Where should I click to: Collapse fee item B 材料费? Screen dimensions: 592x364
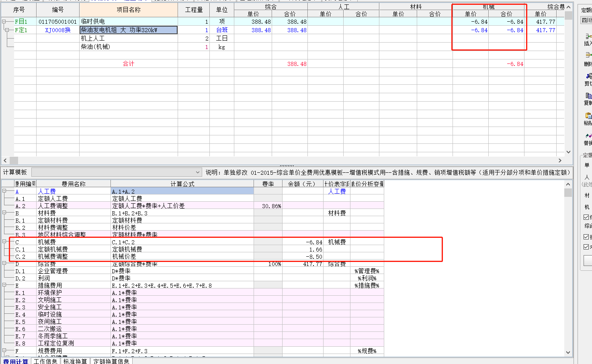[x=4, y=213]
